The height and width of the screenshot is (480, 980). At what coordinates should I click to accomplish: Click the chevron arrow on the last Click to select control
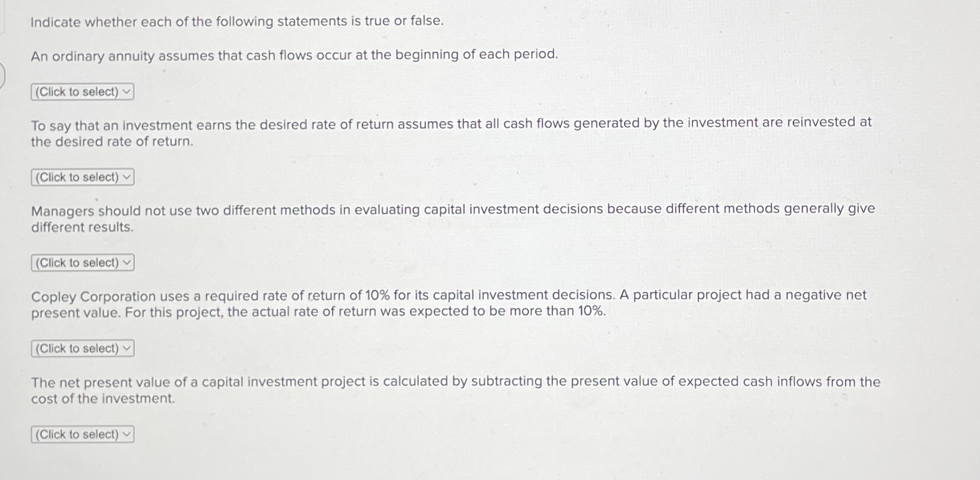pyautogui.click(x=127, y=434)
